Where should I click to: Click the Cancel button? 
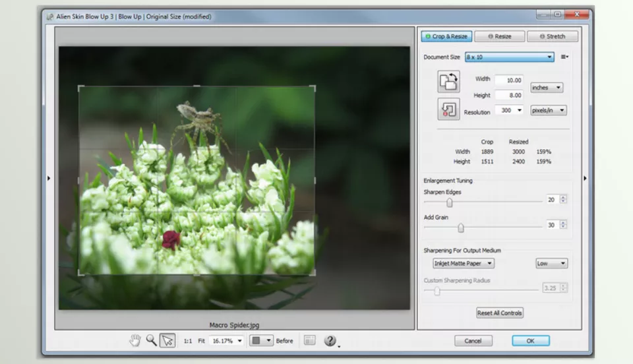473,341
